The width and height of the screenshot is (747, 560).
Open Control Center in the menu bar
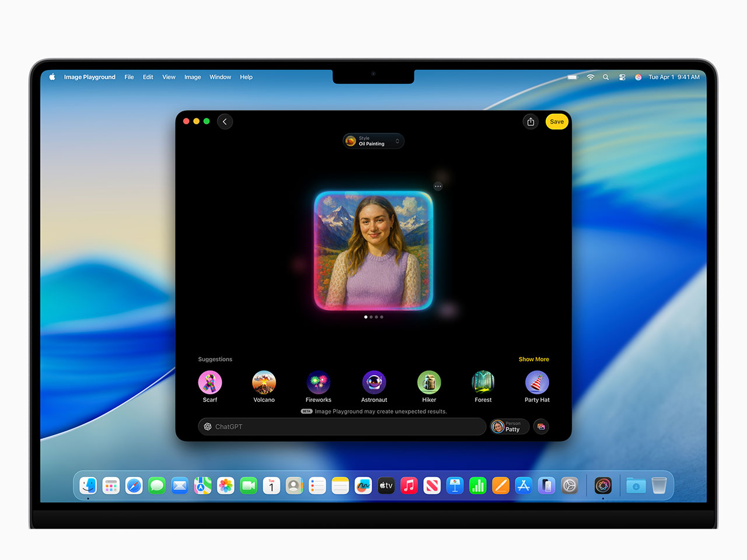tap(622, 77)
